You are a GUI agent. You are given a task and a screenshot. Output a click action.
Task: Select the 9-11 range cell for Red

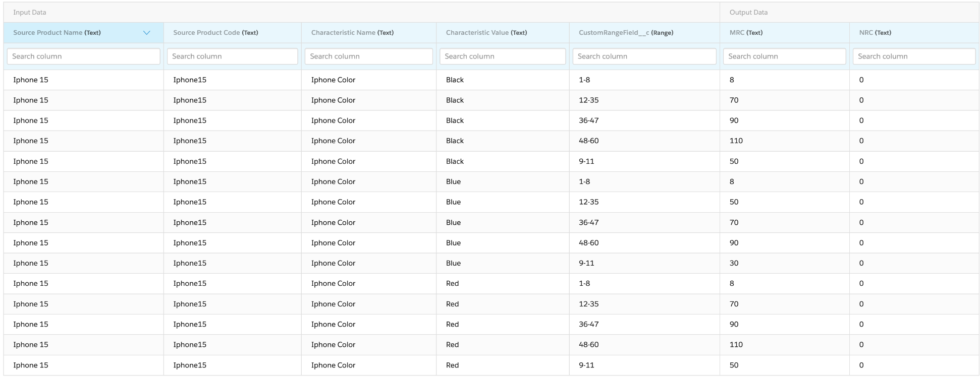[x=644, y=365]
